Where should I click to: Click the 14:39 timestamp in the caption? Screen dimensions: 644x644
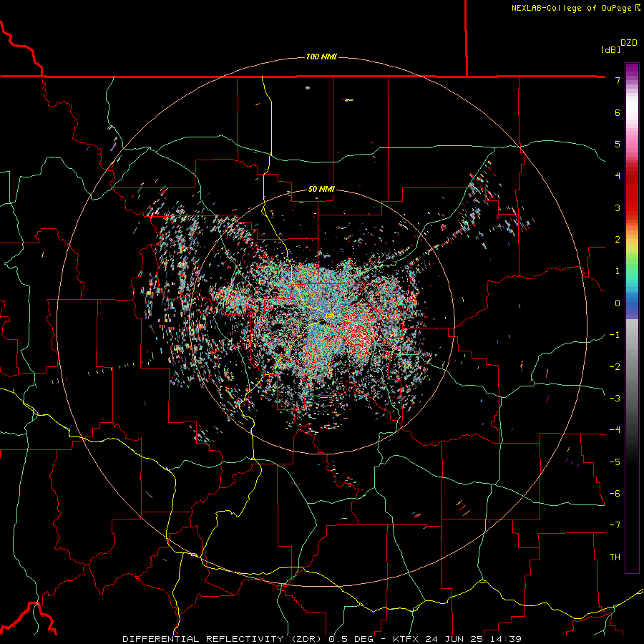pyautogui.click(x=506, y=639)
